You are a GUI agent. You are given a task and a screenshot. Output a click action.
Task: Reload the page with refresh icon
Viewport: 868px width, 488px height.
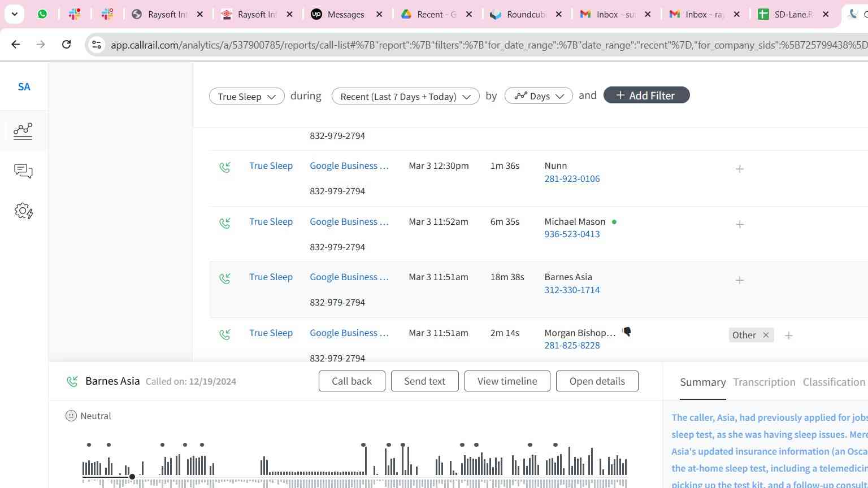pos(66,44)
